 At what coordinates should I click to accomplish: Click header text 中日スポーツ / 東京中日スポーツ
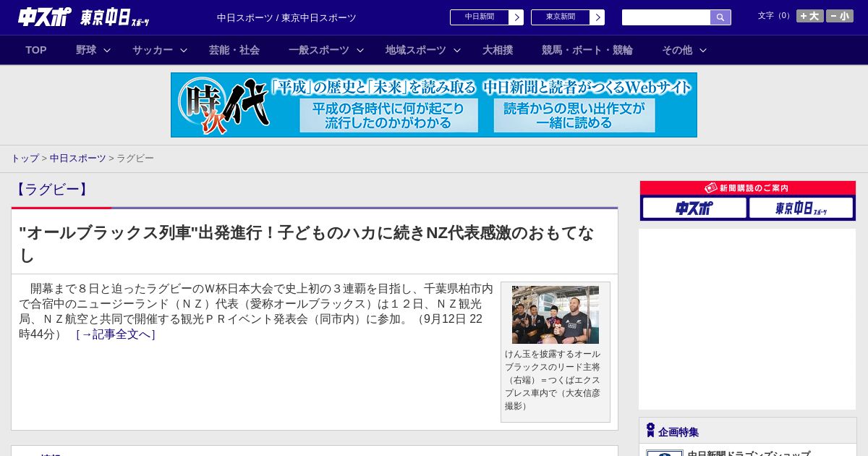coord(286,17)
